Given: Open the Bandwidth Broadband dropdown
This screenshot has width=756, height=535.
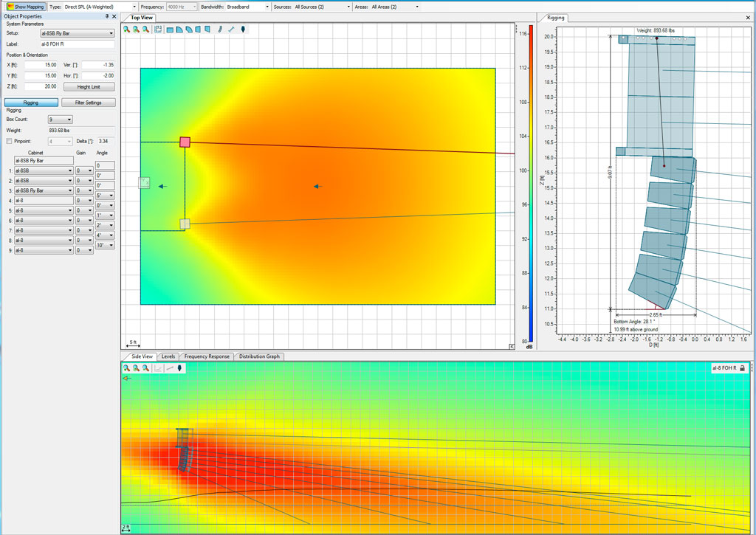Looking at the screenshot, I should tap(248, 7).
